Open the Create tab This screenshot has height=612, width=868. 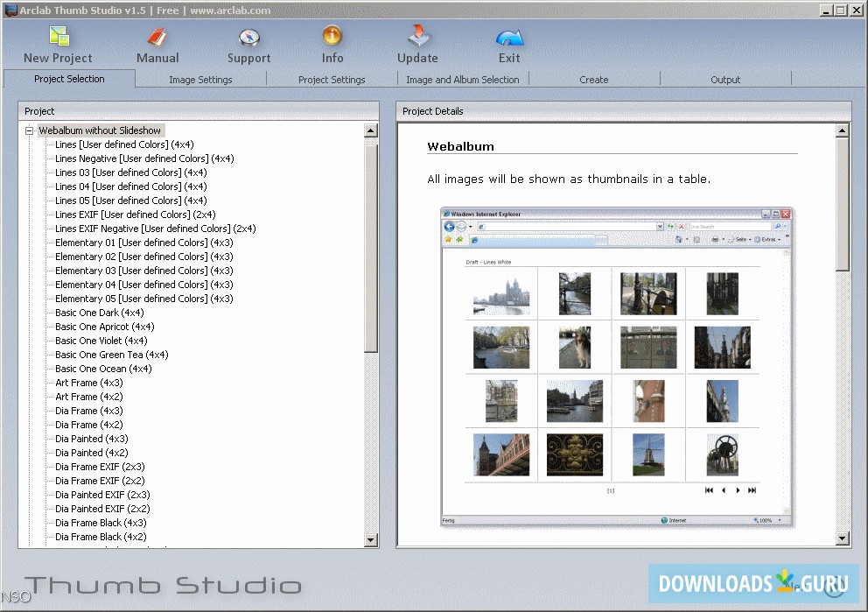click(594, 79)
